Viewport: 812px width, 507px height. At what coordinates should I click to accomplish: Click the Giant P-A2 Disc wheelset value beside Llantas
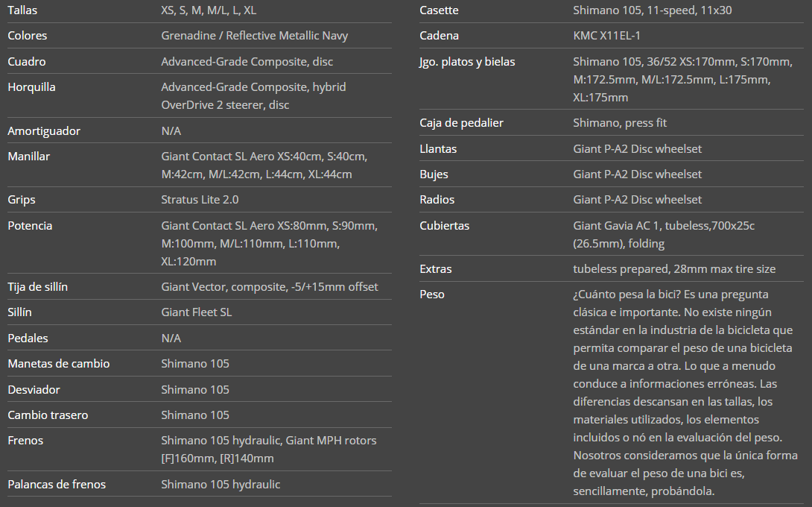[637, 149]
